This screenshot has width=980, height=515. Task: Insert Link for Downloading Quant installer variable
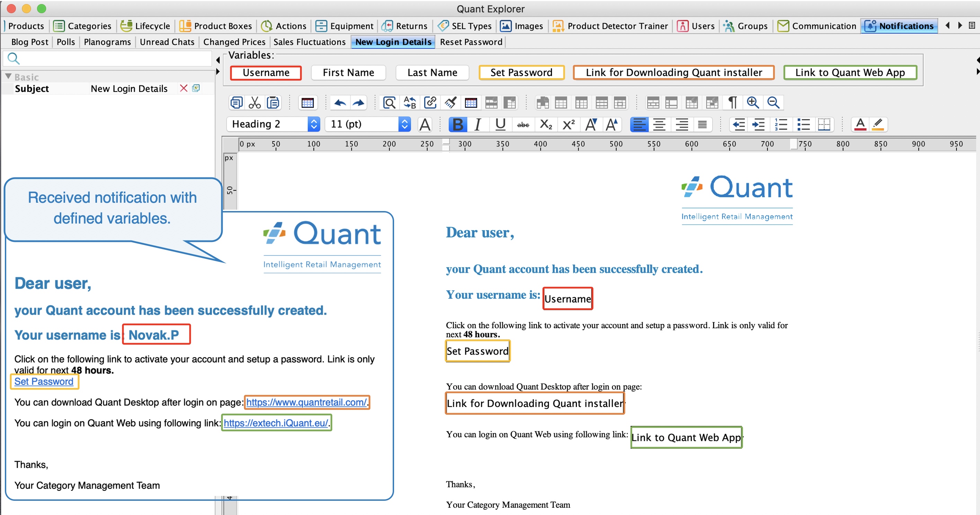pos(674,72)
